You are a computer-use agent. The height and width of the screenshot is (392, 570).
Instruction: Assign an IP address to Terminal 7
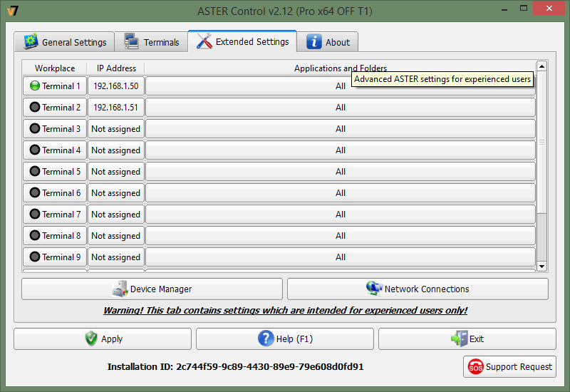[x=116, y=215]
